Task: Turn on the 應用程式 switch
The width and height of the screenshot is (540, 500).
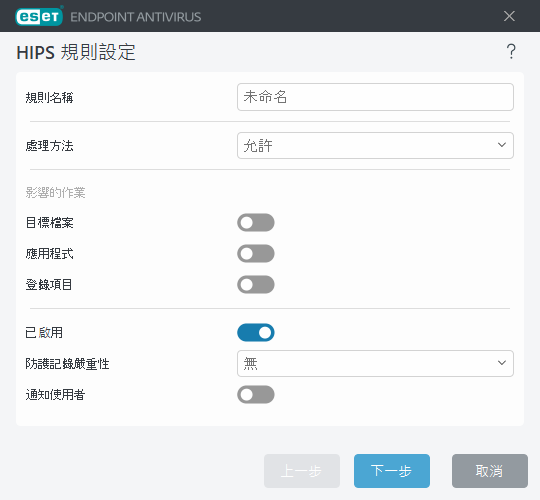Action: point(256,253)
